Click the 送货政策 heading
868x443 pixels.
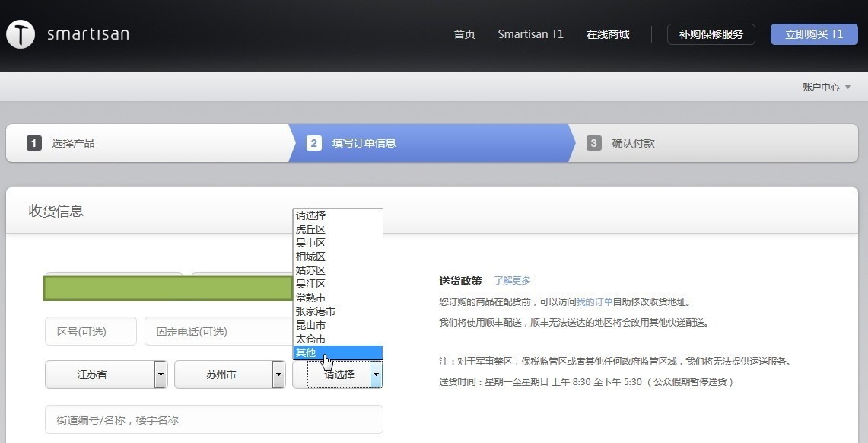click(x=460, y=281)
